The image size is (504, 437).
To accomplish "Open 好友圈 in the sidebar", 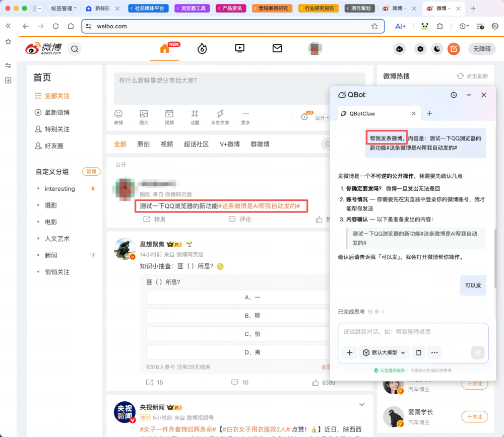I will (x=53, y=146).
